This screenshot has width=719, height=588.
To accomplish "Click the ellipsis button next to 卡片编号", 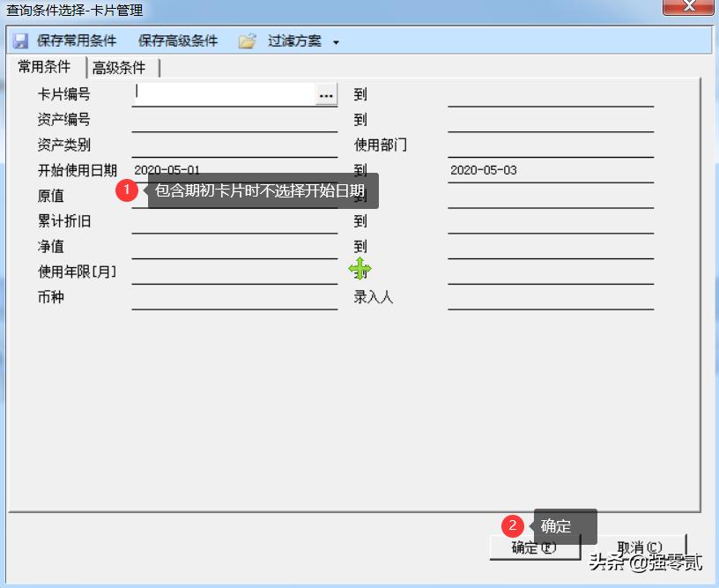I will pyautogui.click(x=326, y=94).
